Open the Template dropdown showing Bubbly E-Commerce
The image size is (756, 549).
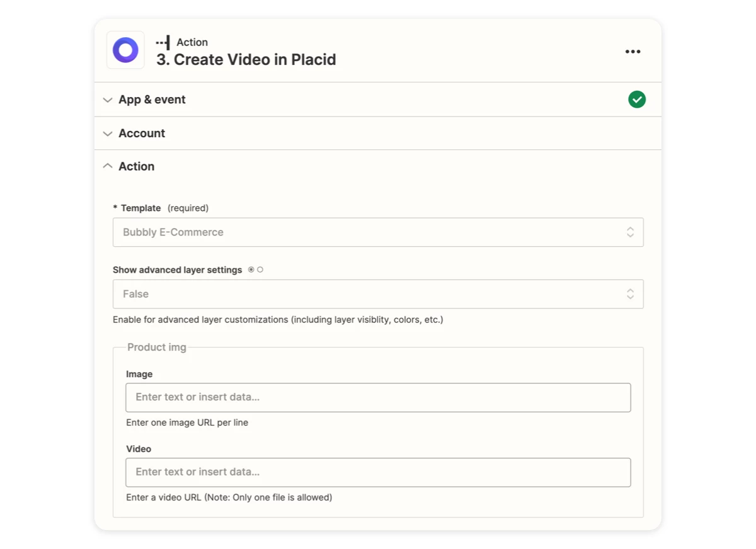click(x=378, y=232)
